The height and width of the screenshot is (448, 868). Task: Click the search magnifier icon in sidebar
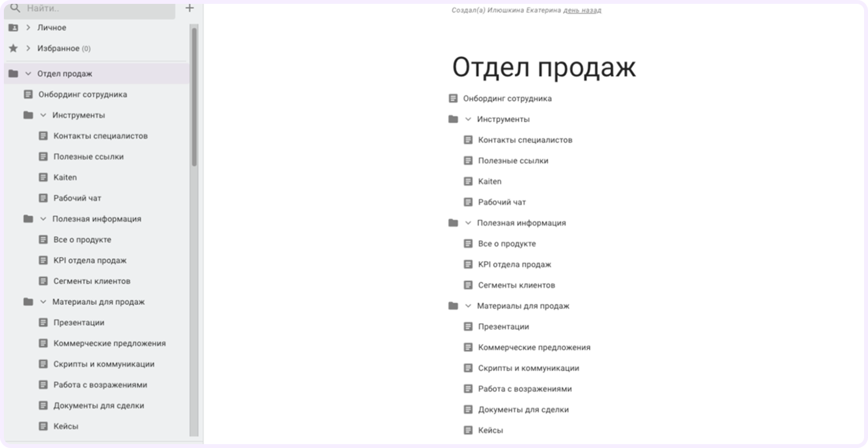tap(15, 8)
